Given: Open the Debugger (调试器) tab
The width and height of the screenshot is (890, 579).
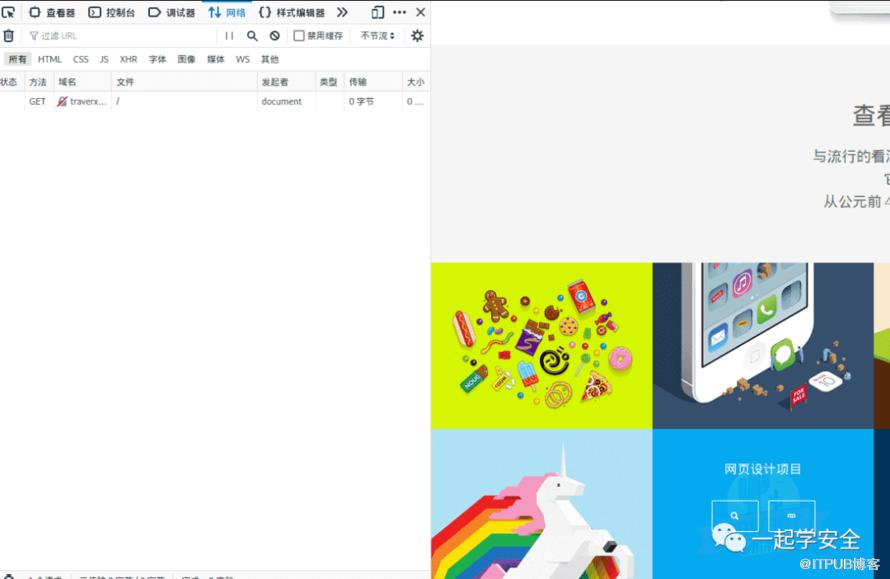Looking at the screenshot, I should [x=171, y=12].
